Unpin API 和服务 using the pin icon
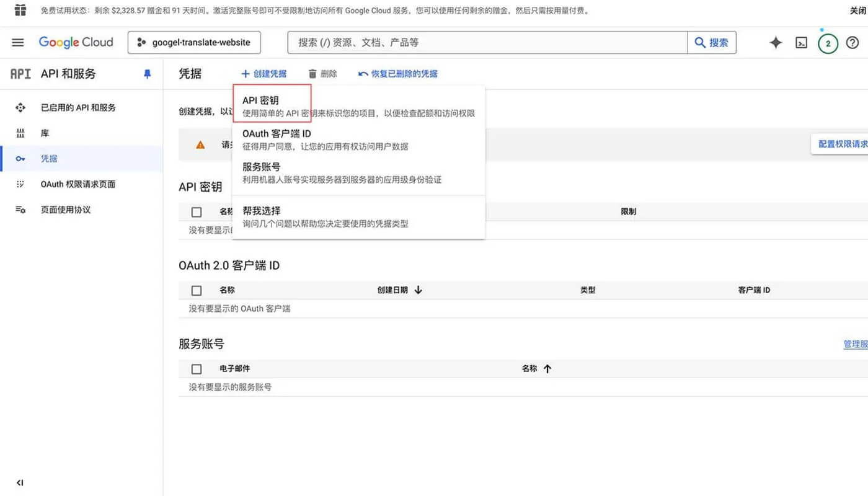The height and width of the screenshot is (496, 868). click(147, 74)
